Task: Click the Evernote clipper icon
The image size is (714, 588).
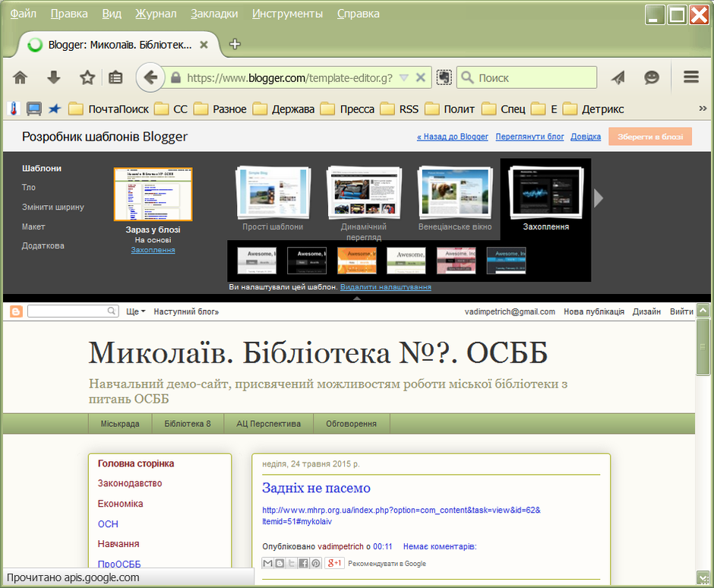Action: point(444,78)
